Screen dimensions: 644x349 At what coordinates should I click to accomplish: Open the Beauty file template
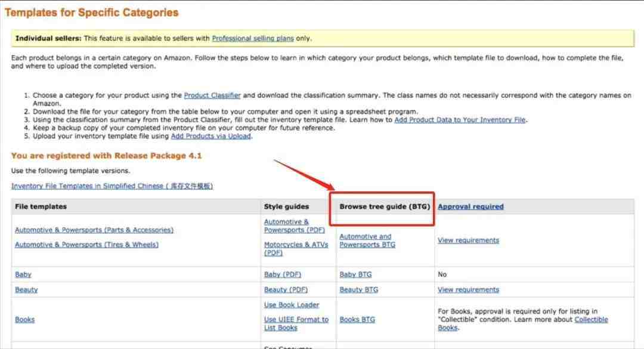(x=26, y=290)
